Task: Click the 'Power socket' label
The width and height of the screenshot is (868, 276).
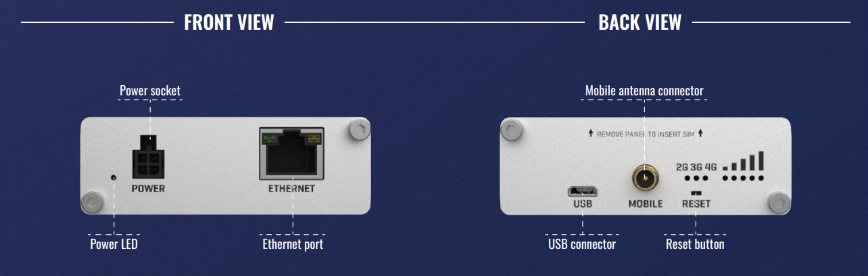Action: pyautogui.click(x=150, y=90)
